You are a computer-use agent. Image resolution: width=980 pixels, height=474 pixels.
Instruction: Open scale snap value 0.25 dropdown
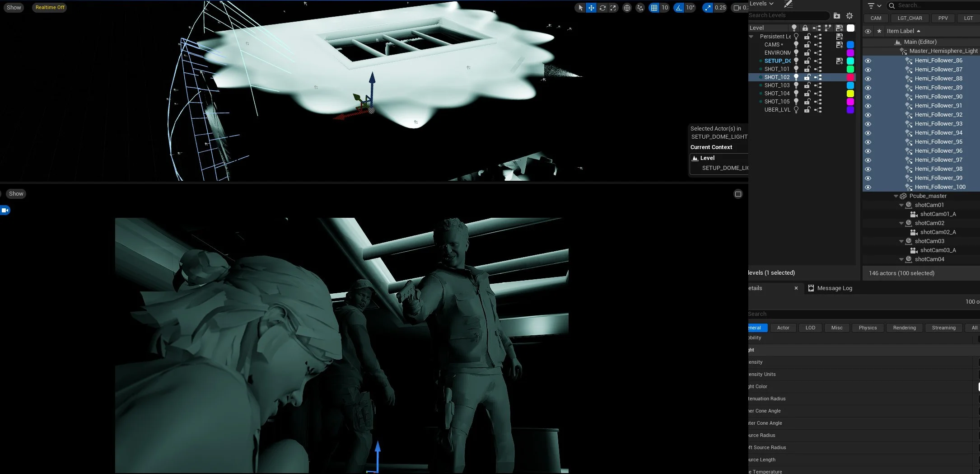click(x=720, y=8)
